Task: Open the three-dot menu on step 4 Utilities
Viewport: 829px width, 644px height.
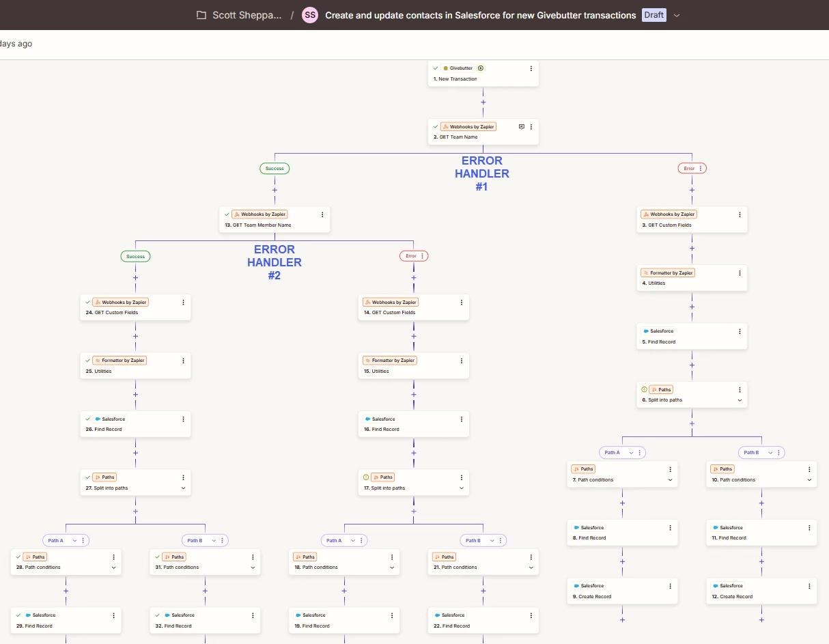Action: click(x=740, y=272)
